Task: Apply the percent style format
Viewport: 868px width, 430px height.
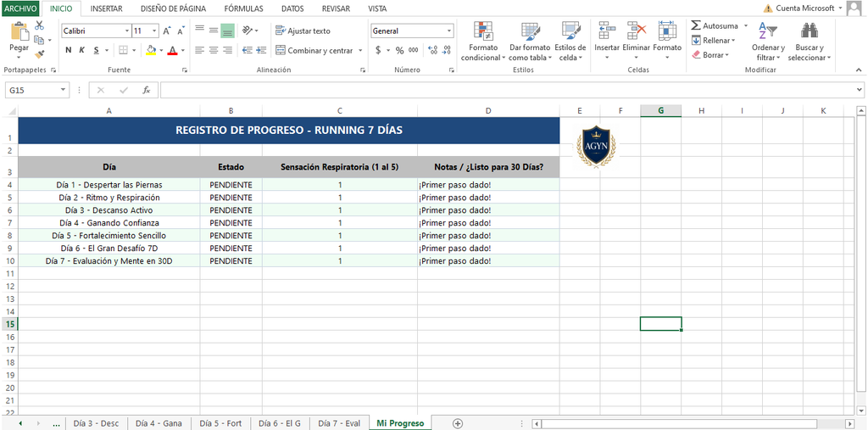Action: 400,50
